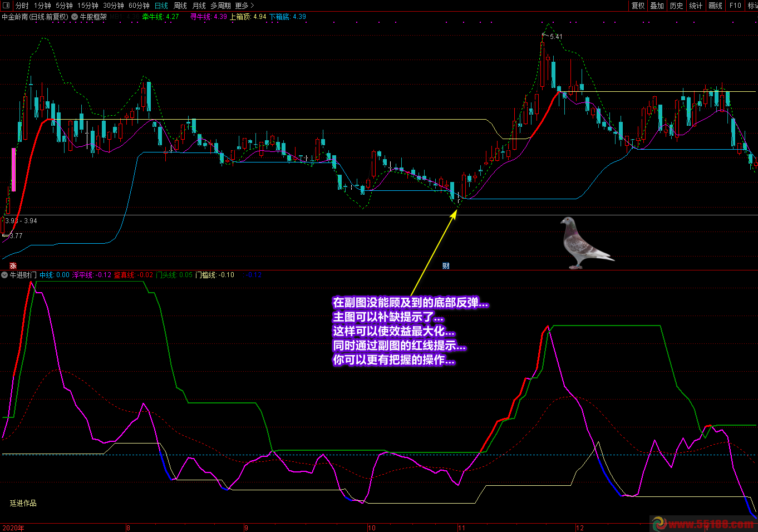Click the 5.41 high price label
758x532 pixels.
[555, 37]
